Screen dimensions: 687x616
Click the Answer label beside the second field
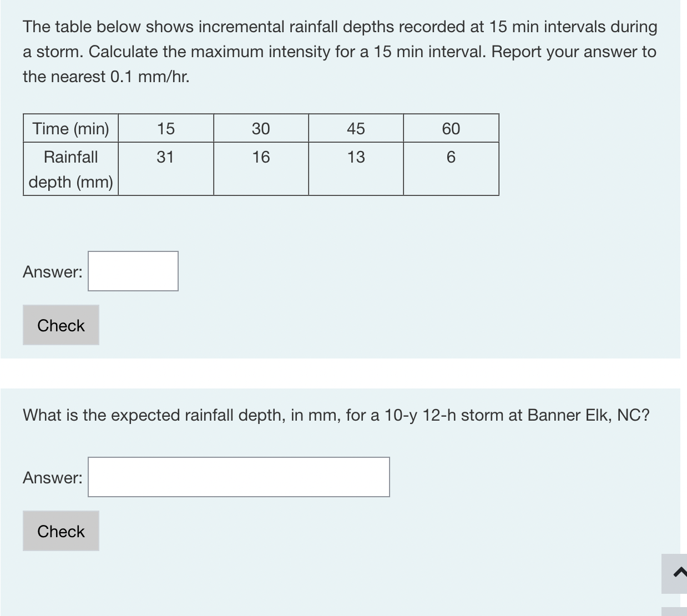pos(52,477)
